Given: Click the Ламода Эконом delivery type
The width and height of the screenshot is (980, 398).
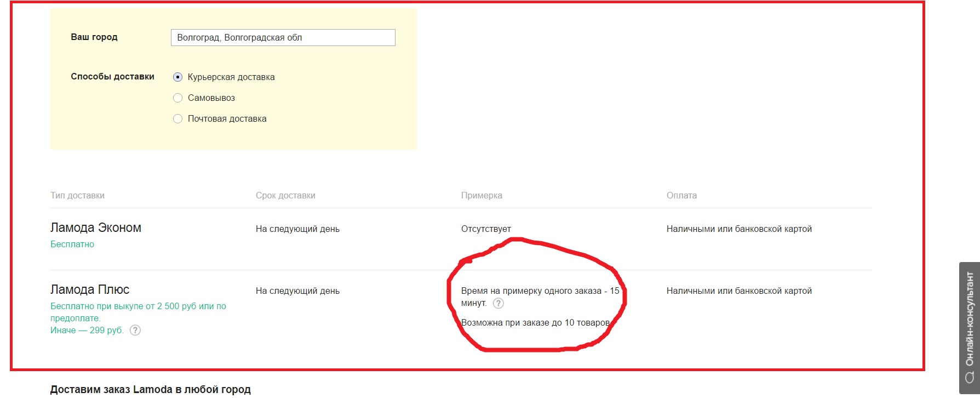Looking at the screenshot, I should (x=96, y=228).
